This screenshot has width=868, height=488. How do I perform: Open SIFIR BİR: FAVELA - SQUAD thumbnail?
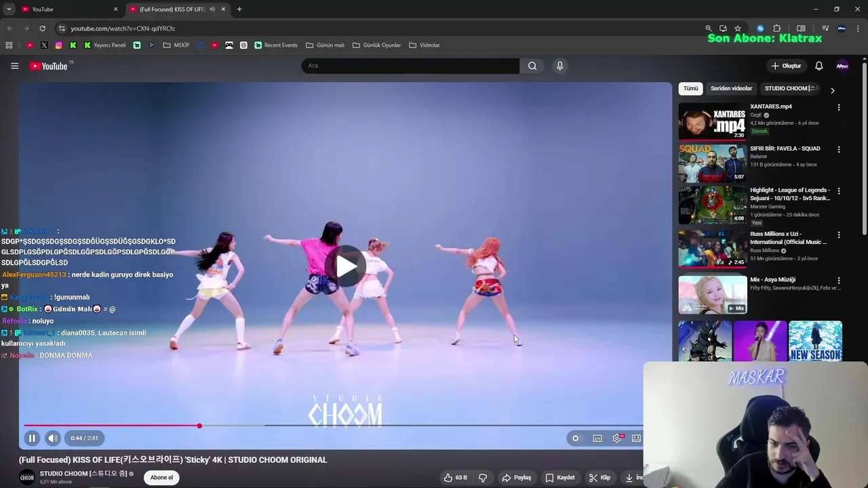click(x=713, y=163)
